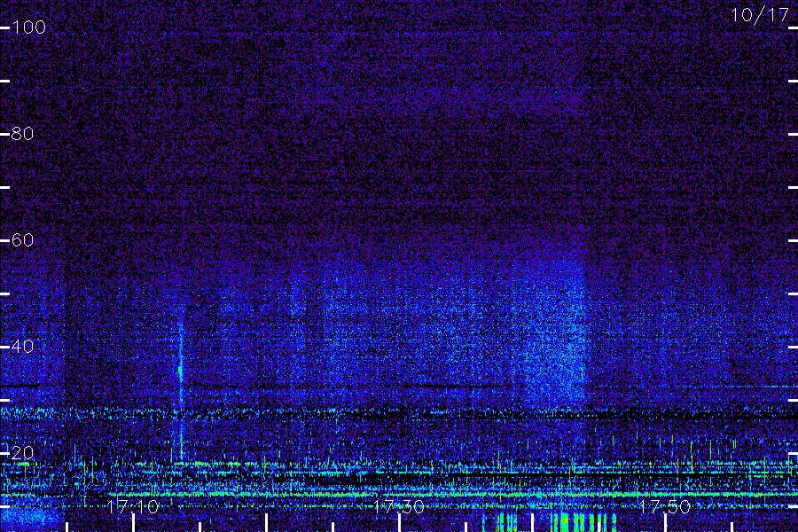Screen dimensions: 798x532
Task: Click the 20 frequency axis label
Action: [23, 452]
